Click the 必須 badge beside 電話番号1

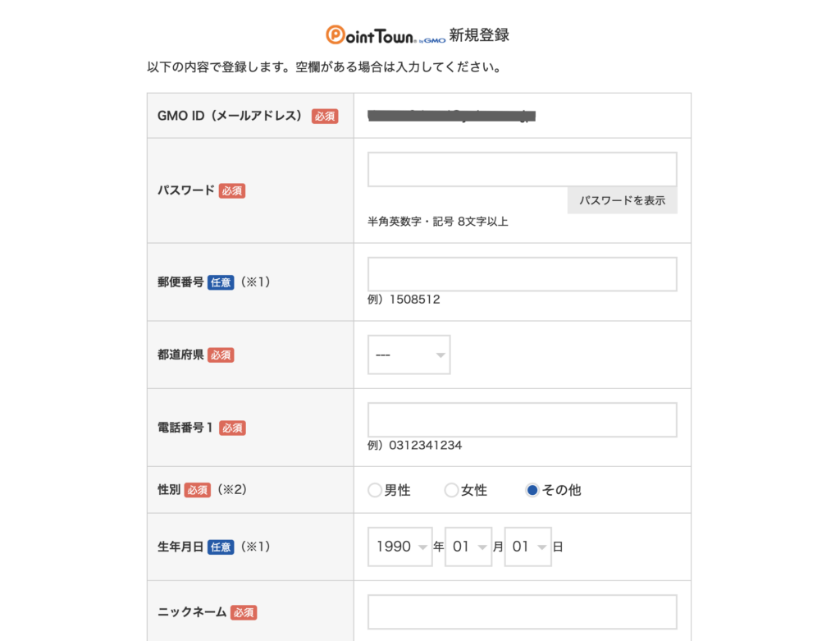coord(232,428)
